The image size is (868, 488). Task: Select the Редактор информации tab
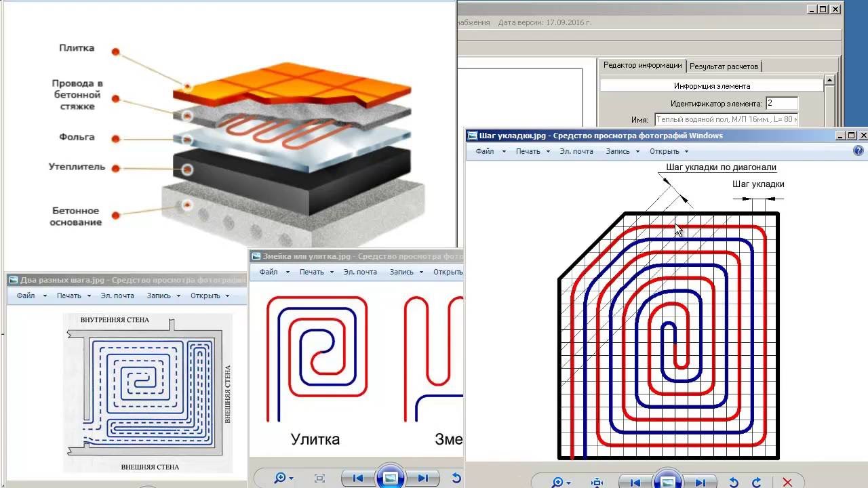point(642,66)
